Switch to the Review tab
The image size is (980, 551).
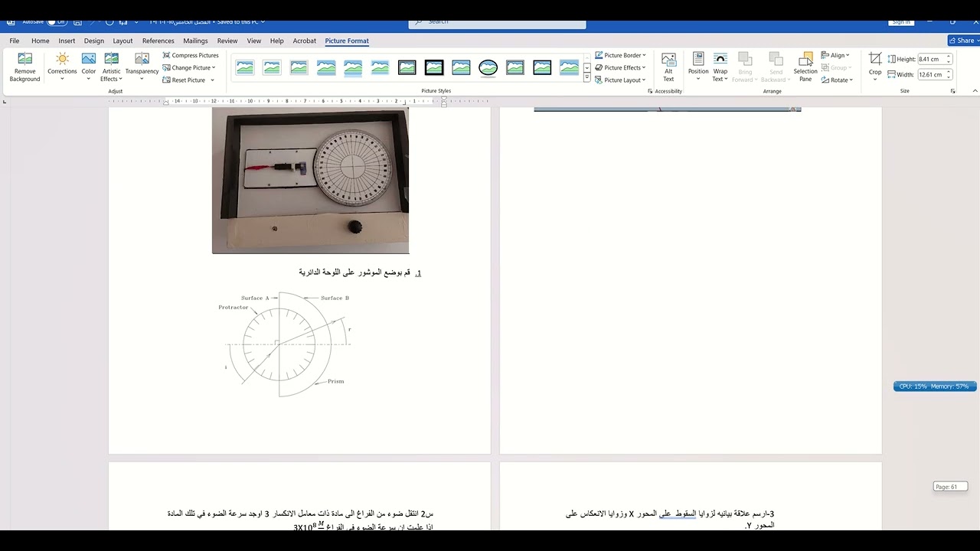(x=227, y=41)
